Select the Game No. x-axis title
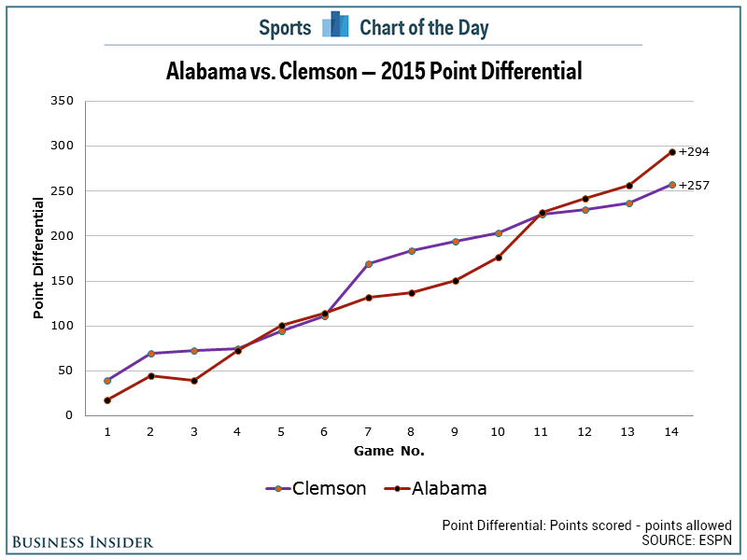 point(389,451)
